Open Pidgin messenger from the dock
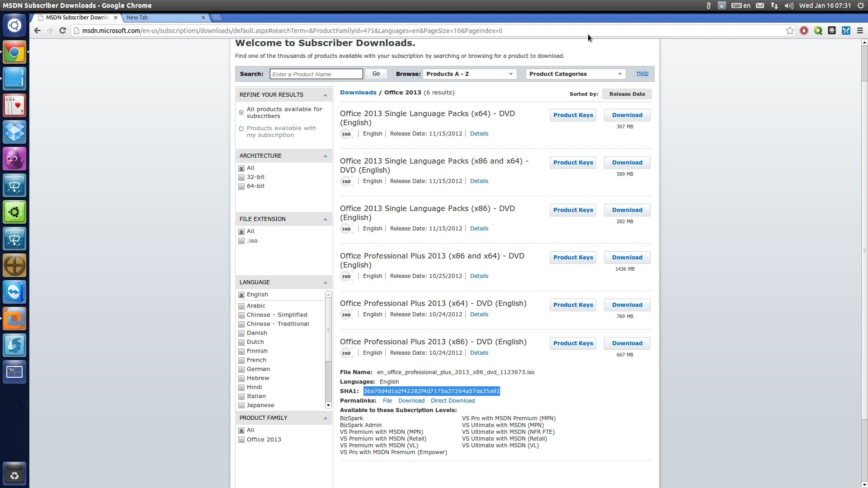 tap(14, 159)
